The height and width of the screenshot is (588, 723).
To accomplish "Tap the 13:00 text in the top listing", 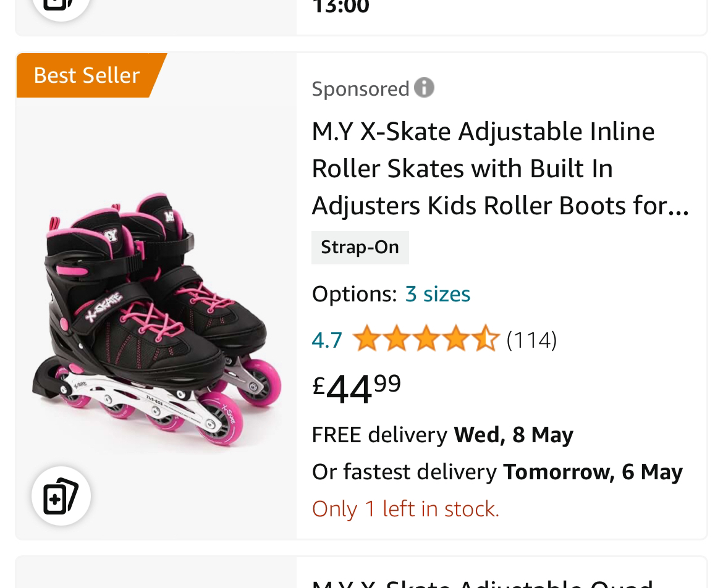I will tap(340, 7).
